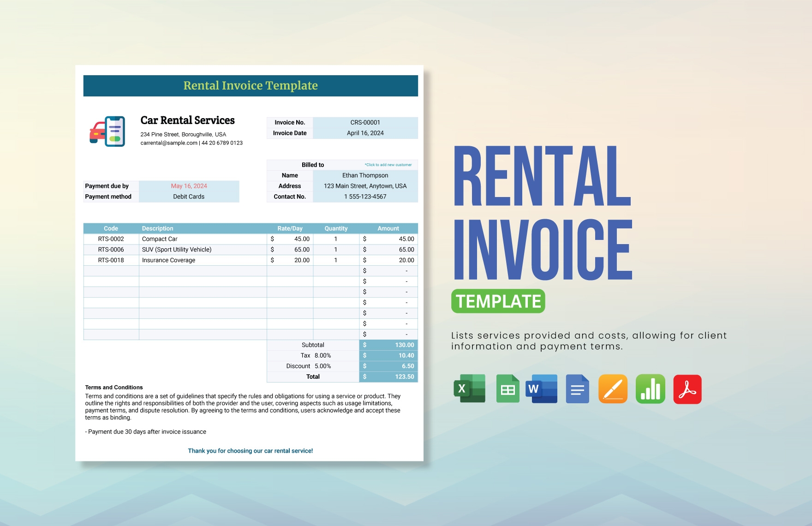Image resolution: width=812 pixels, height=526 pixels.
Task: Click the 'Thank you for choosing our car rental service!' line
Action: point(251,451)
